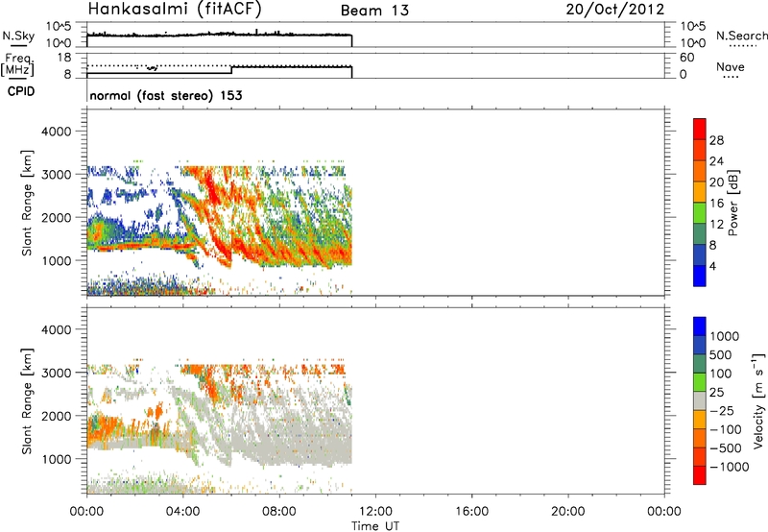
Task: Click power colorbar tick value 4
Action: pos(712,266)
